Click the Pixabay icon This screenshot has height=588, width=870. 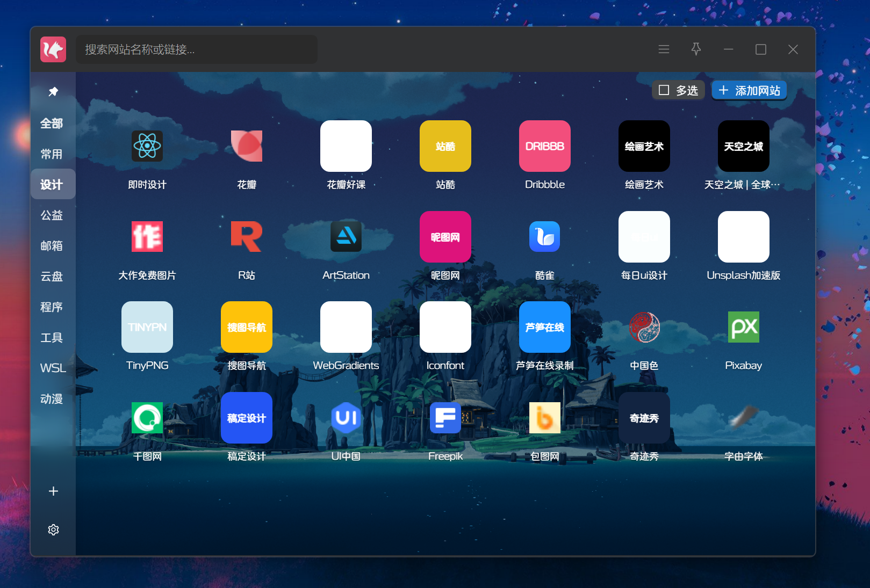[x=743, y=327]
